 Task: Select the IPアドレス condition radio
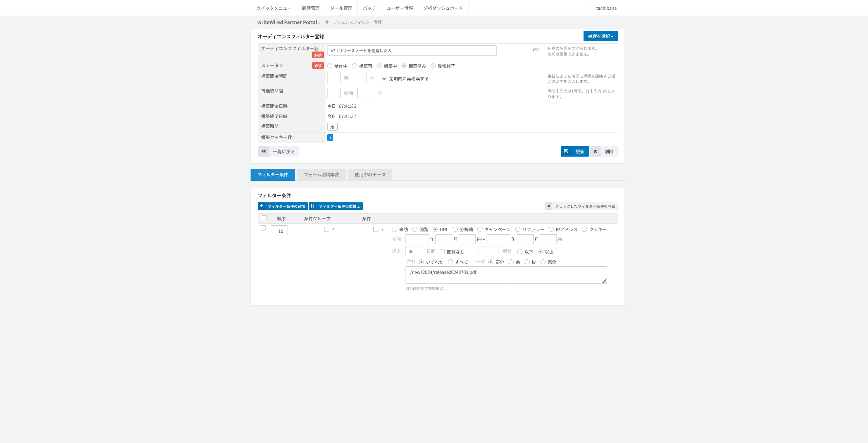tap(551, 229)
